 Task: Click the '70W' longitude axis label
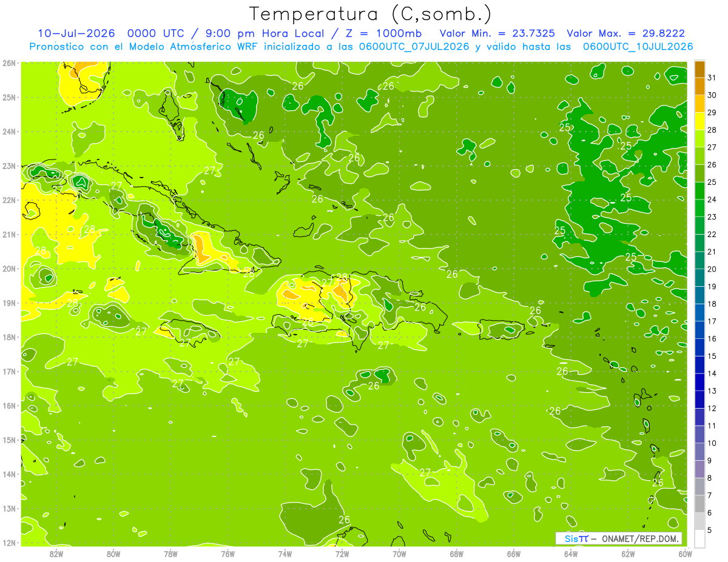399,554
